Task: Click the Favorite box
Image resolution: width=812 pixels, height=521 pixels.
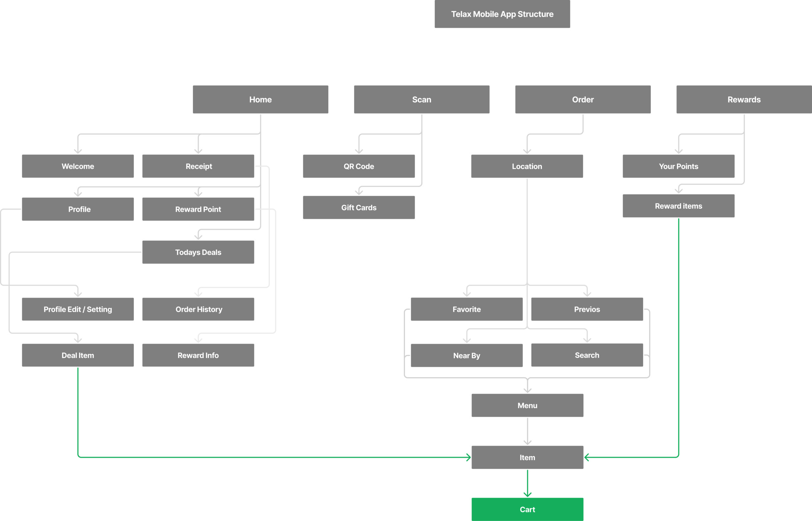Action: [467, 309]
